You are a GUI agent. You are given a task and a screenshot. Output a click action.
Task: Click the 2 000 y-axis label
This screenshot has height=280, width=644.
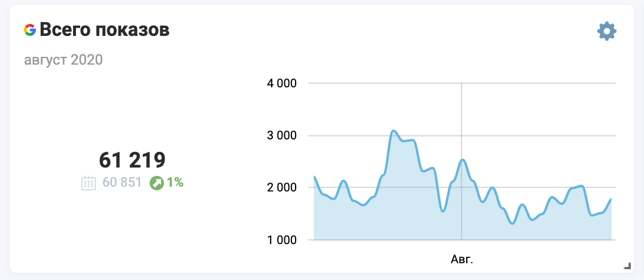(281, 188)
